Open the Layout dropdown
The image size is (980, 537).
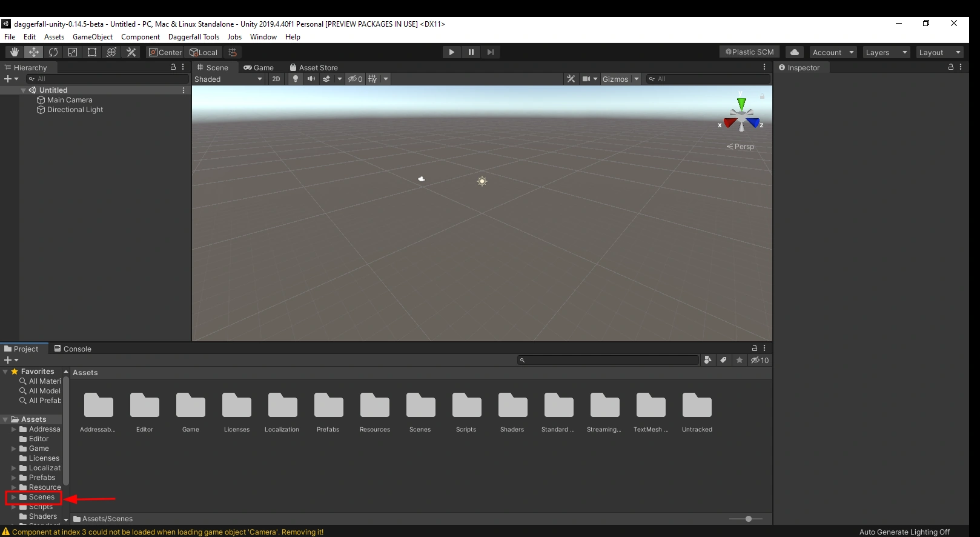939,52
